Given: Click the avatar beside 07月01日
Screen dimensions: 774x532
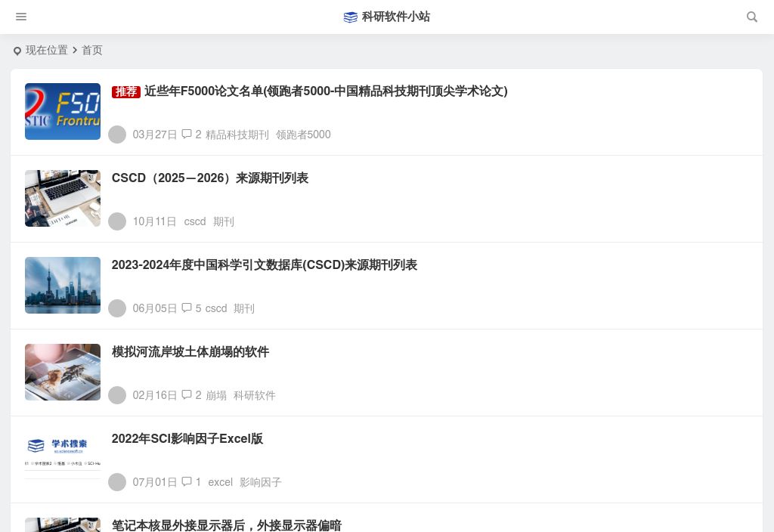Looking at the screenshot, I should tap(117, 482).
